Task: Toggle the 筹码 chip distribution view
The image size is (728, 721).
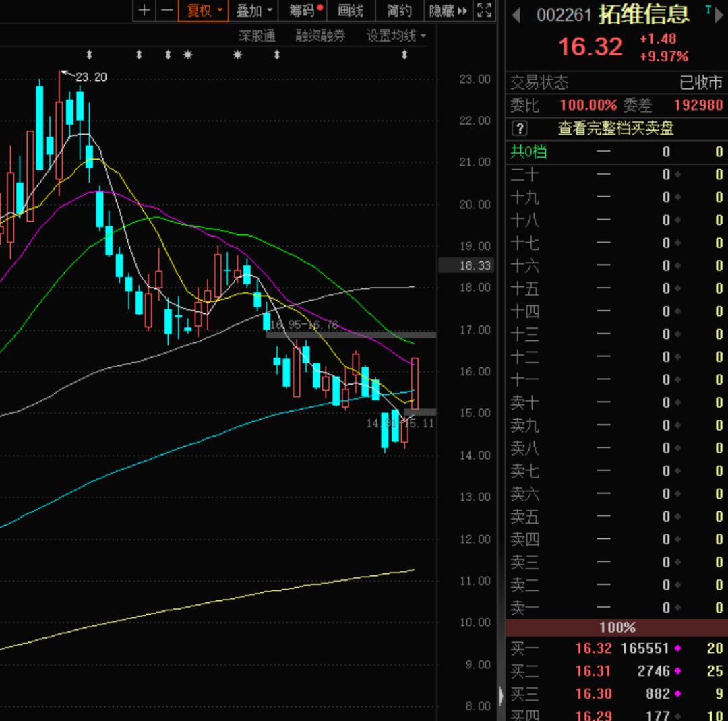Action: click(305, 11)
